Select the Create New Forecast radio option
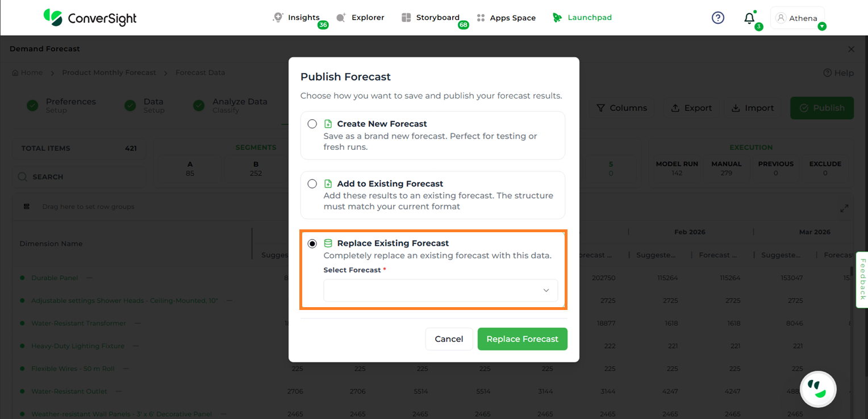This screenshot has height=419, width=868. (x=312, y=124)
